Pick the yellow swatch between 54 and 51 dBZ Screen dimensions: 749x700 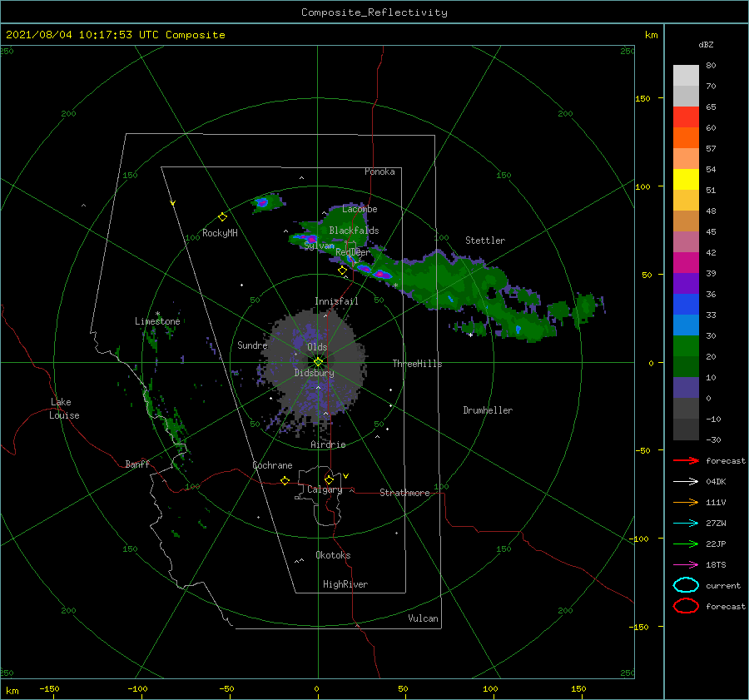coord(686,180)
